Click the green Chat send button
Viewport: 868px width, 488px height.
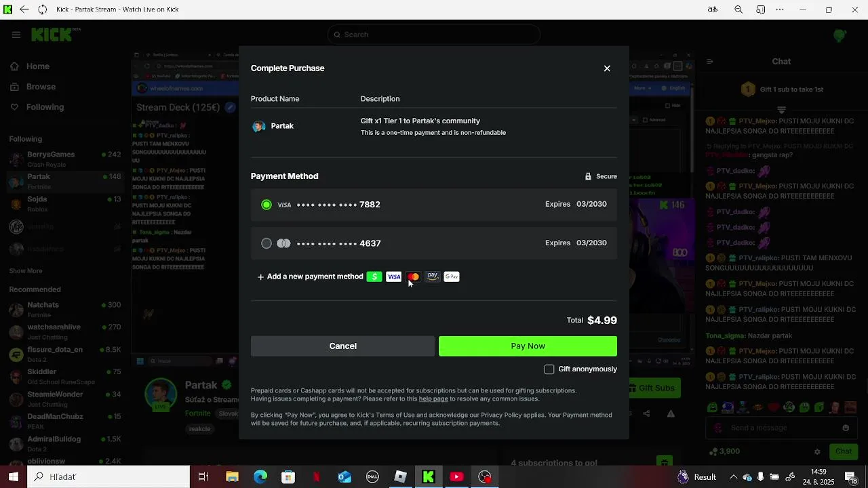(x=844, y=451)
